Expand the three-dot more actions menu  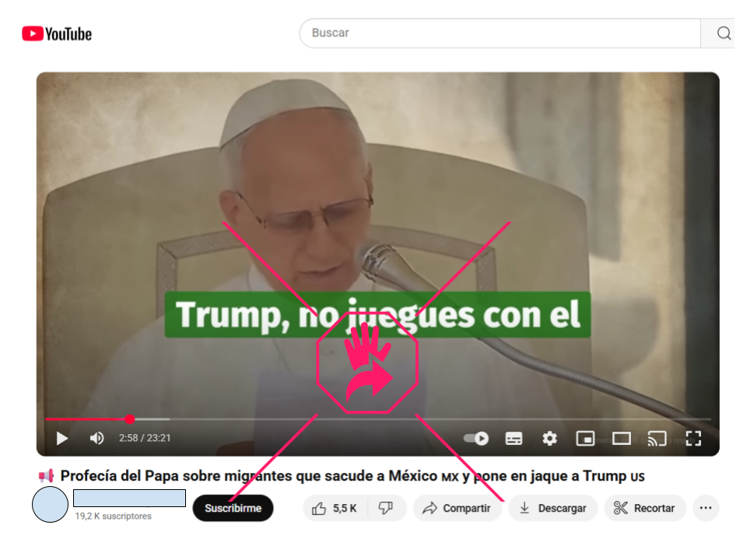point(706,508)
